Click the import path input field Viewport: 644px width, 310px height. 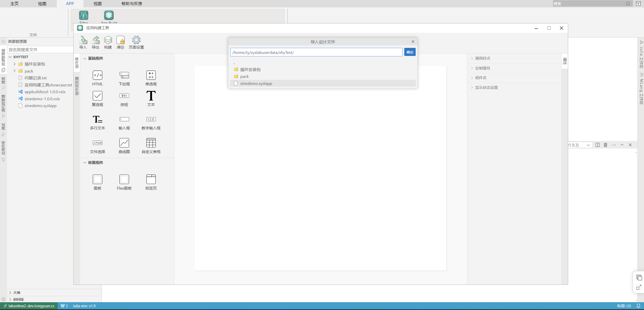[316, 52]
